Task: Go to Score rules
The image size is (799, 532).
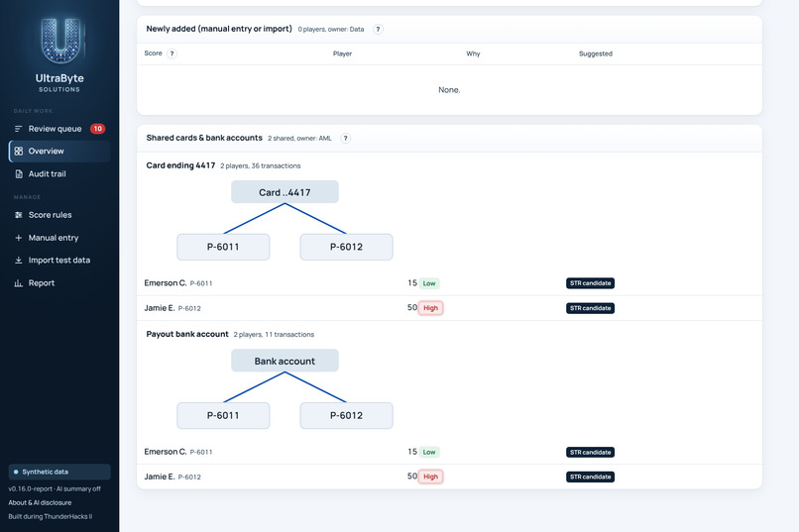Action: [59, 215]
